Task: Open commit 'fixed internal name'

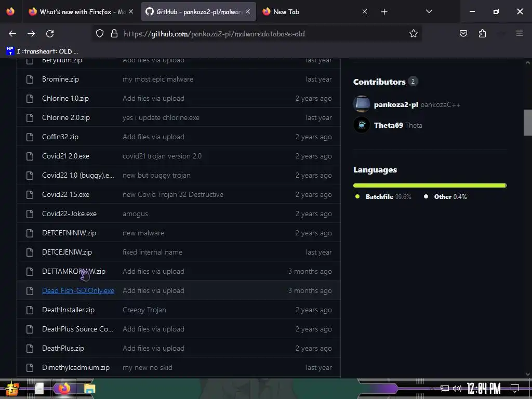Action: click(x=152, y=252)
